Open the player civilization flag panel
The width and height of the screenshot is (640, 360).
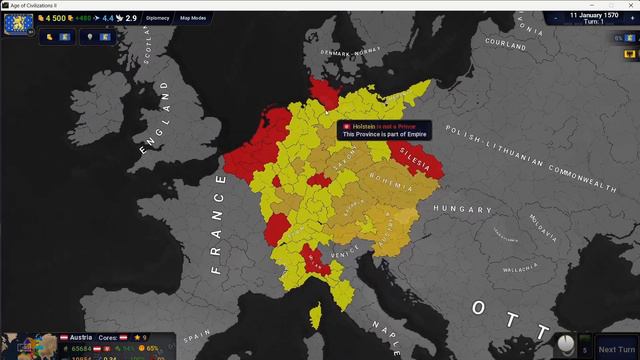[x=18, y=24]
